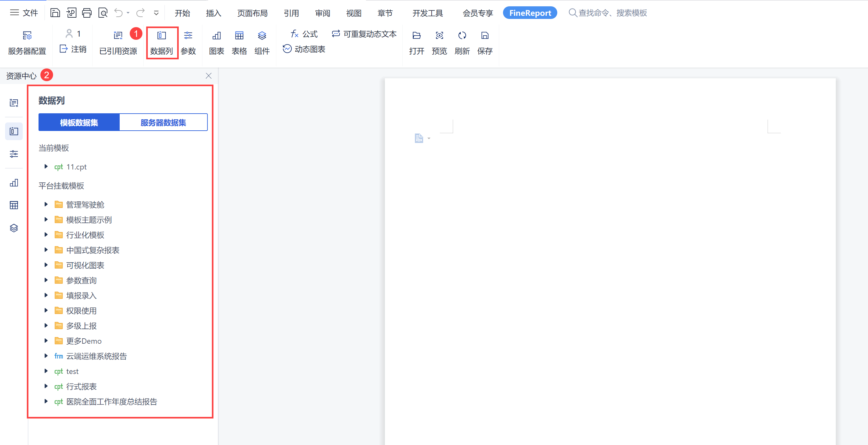Expand the 11.cpt template node

click(46, 167)
